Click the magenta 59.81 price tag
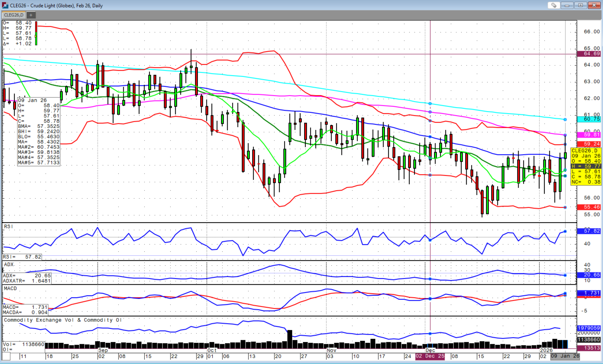 point(589,135)
